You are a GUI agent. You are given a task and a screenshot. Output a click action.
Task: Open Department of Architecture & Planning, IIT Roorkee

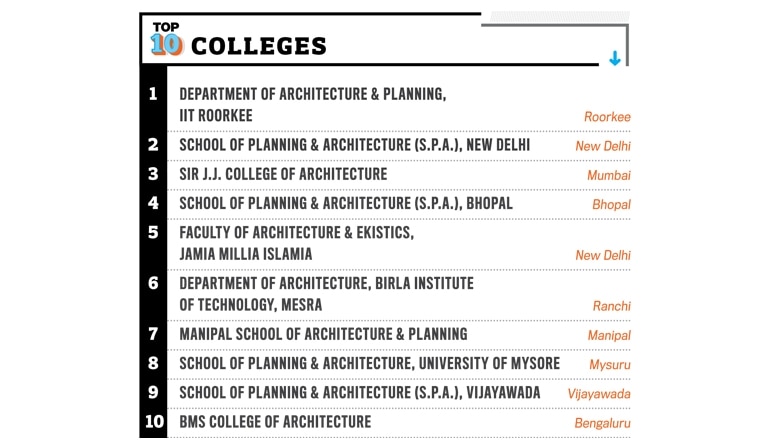pyautogui.click(x=312, y=104)
